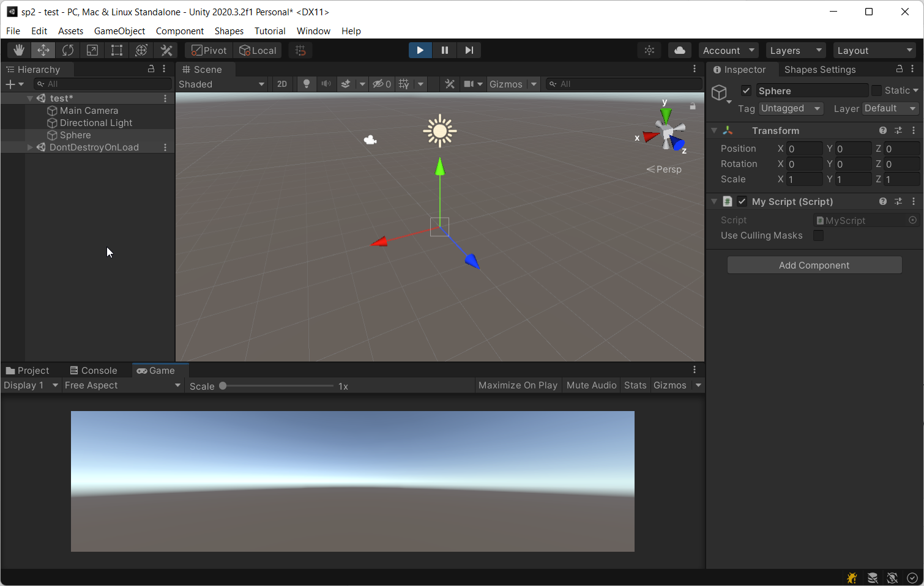Click the Add Component button
This screenshot has height=586, width=924.
814,265
